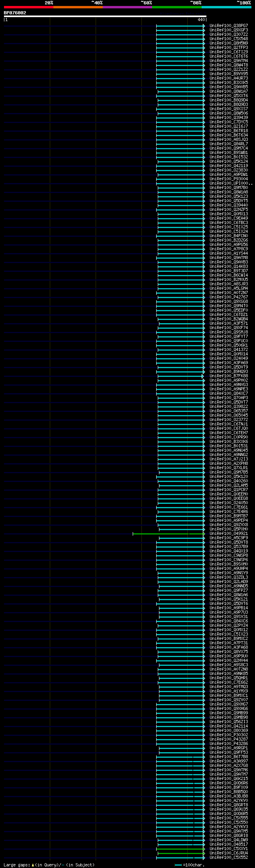
Task: Select hit label UniRef100_Q2HV44
Action: tap(229, 661)
